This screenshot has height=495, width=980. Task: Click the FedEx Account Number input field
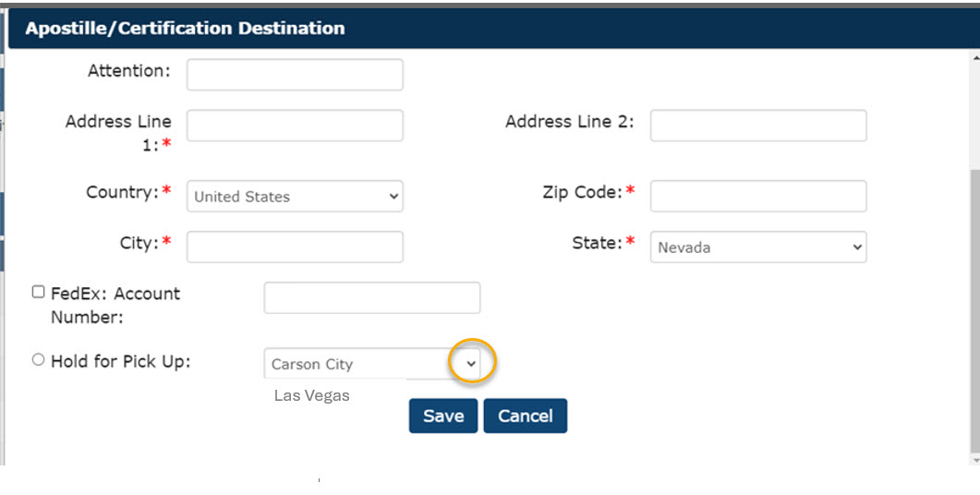tap(371, 297)
